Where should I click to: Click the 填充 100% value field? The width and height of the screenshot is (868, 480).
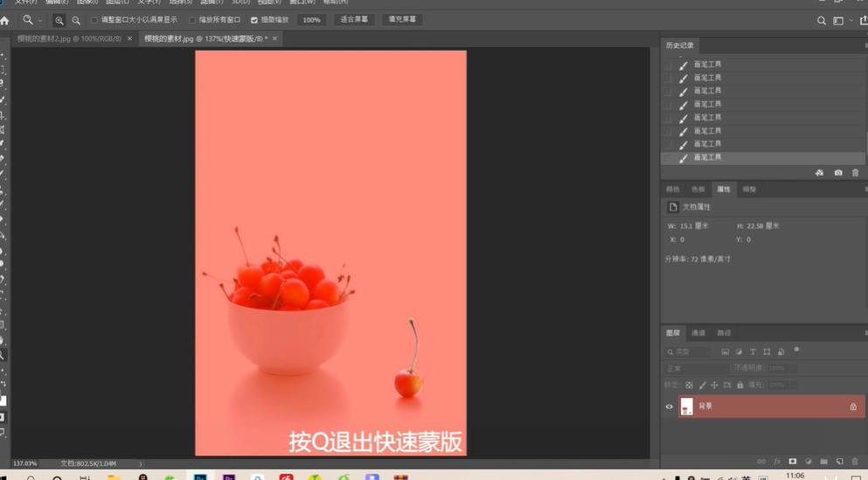777,386
